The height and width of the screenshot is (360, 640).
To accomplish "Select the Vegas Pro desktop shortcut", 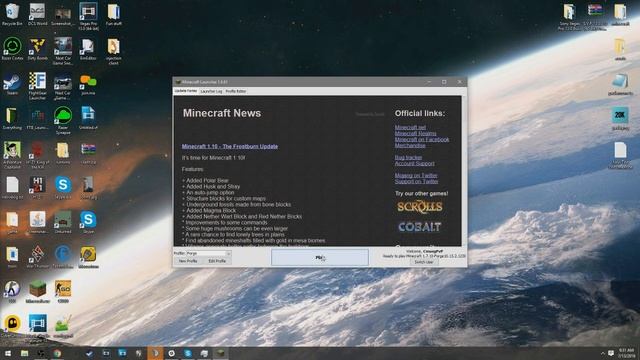I will (88, 16).
